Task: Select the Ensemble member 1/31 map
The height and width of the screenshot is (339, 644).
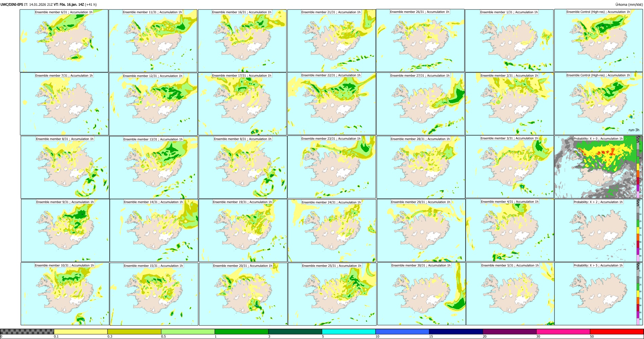Action: click(x=509, y=41)
